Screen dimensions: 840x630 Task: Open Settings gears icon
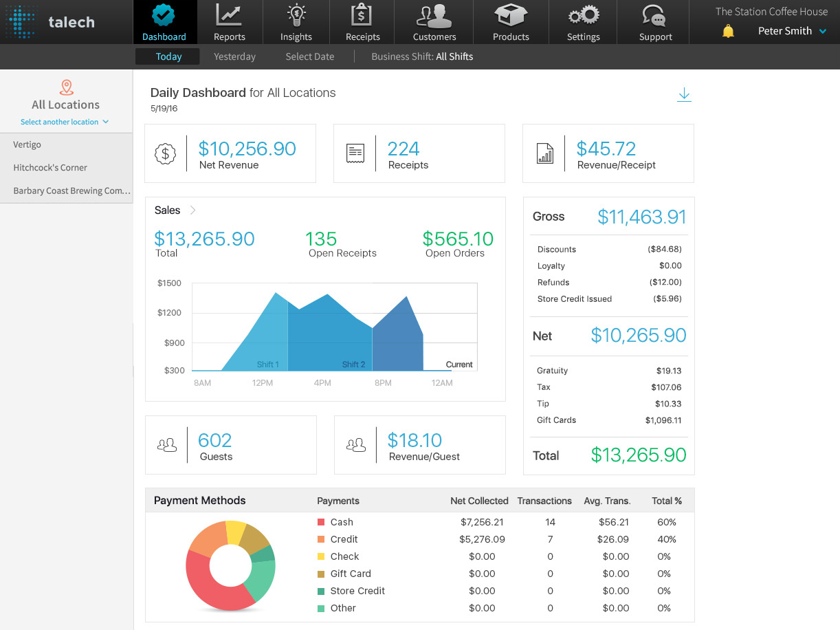click(x=583, y=15)
